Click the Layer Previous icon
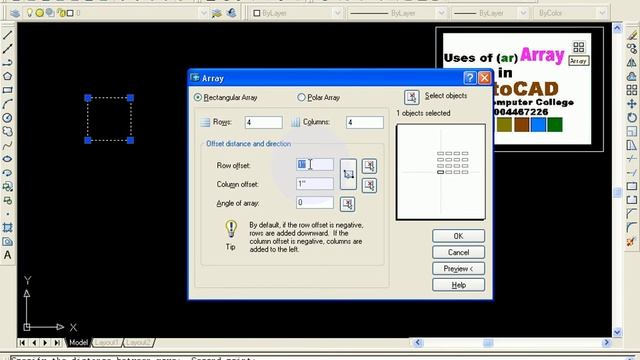 point(232,13)
